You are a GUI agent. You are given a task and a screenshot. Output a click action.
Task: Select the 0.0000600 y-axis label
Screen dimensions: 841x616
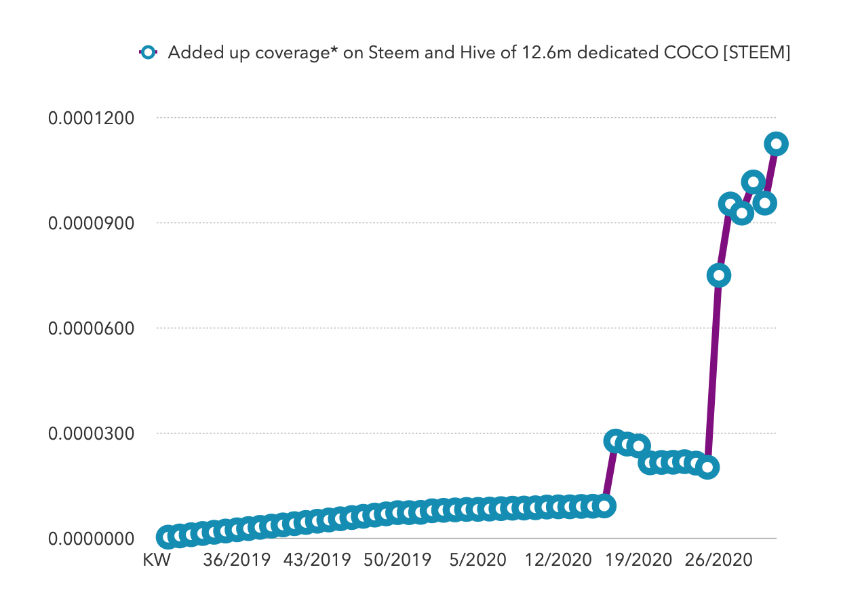pyautogui.click(x=91, y=328)
